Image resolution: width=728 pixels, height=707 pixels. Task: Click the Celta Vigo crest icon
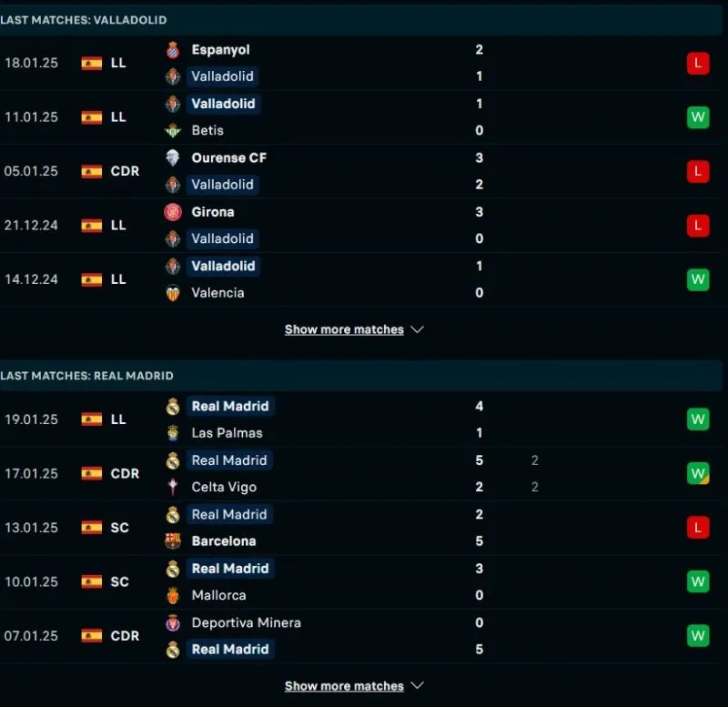(173, 487)
